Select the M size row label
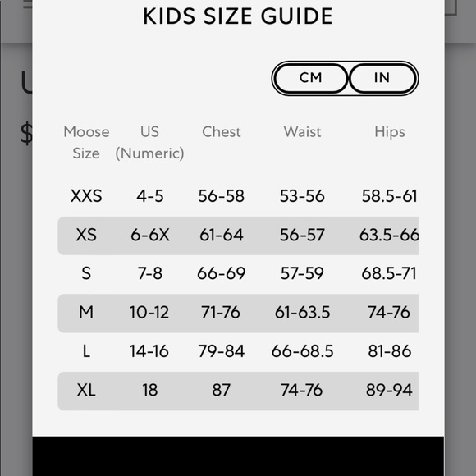Screen dimensions: 476x476 [86, 312]
